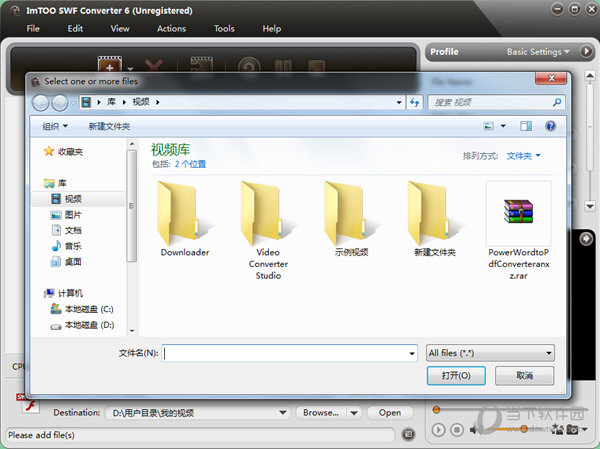Viewport: 600px width, 449px height.
Task: Click the Browse... button
Action: 321,413
